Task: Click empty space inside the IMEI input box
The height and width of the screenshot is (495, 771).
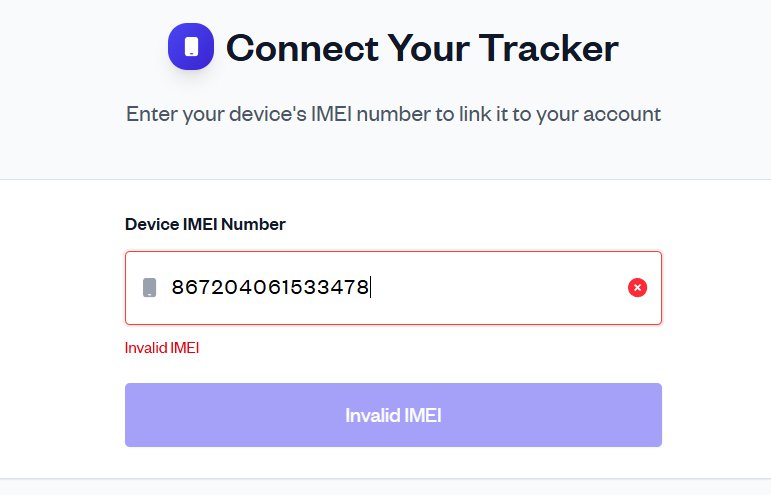Action: [x=500, y=288]
